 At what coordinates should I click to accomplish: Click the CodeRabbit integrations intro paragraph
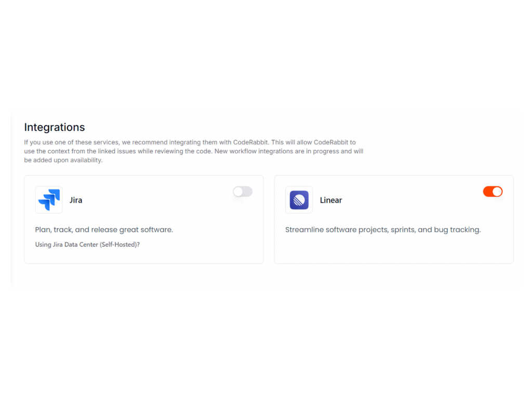click(194, 151)
